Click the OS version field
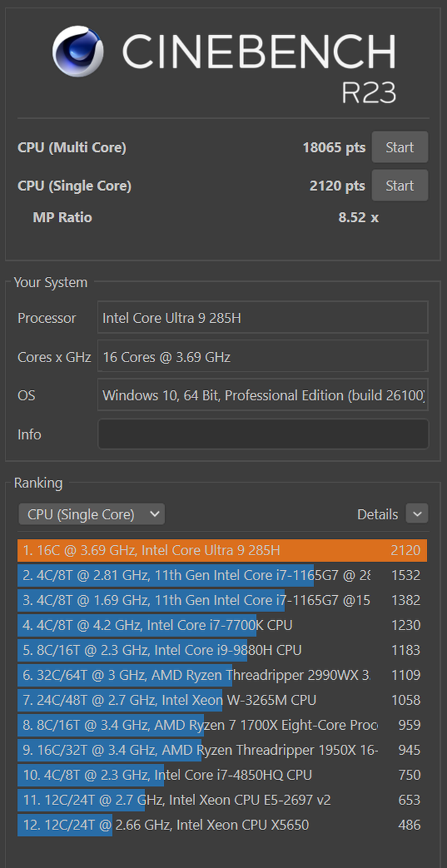Screen dimensions: 447x868 click(x=263, y=395)
